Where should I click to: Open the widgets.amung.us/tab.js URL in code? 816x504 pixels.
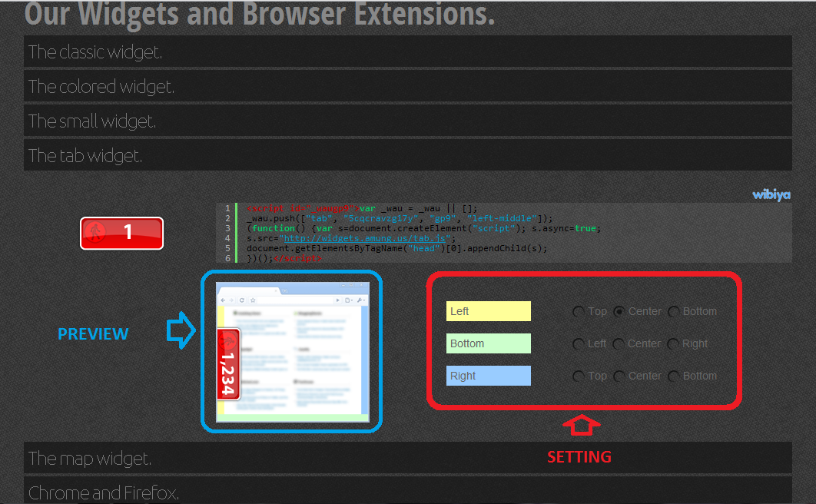coord(364,238)
